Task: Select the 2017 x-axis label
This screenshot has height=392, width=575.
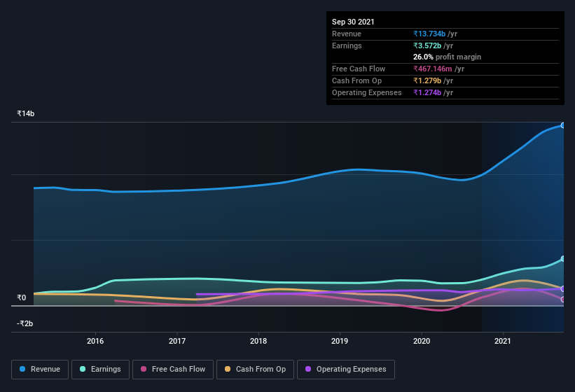Action: coord(177,341)
